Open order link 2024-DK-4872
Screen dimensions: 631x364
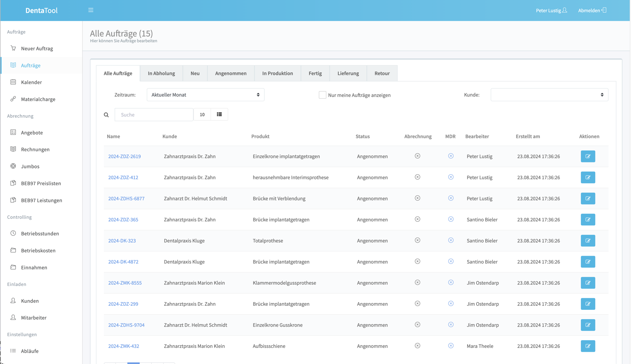[123, 262]
